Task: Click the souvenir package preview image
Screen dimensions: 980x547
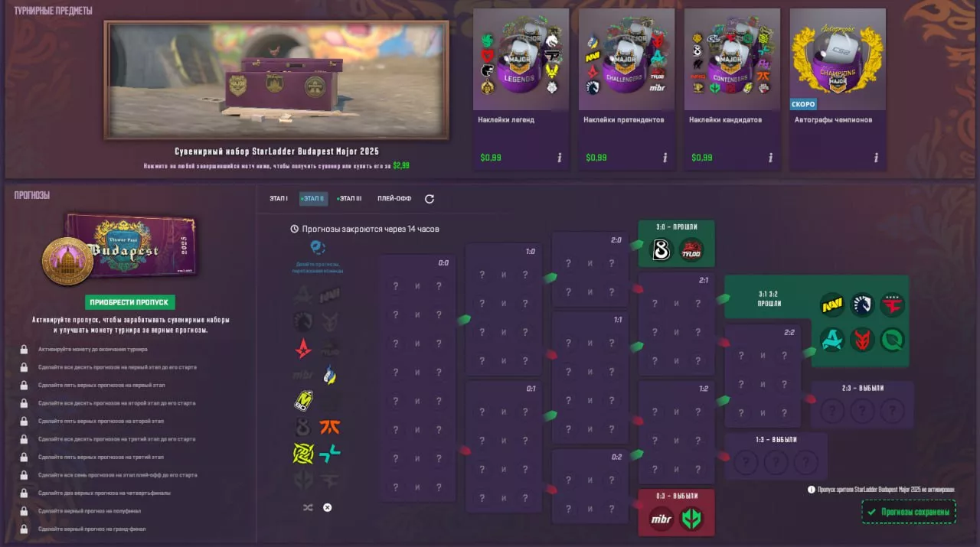Action: click(x=276, y=80)
